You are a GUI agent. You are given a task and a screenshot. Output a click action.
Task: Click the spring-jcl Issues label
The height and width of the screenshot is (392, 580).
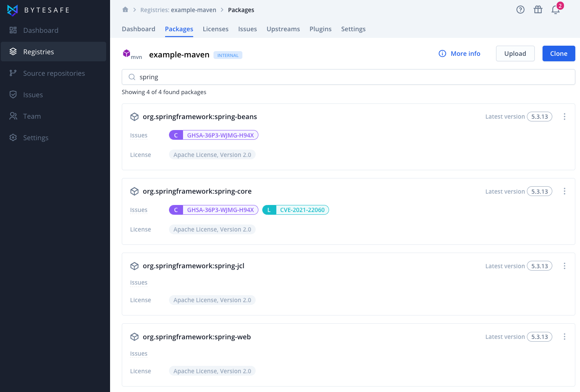pyautogui.click(x=139, y=283)
